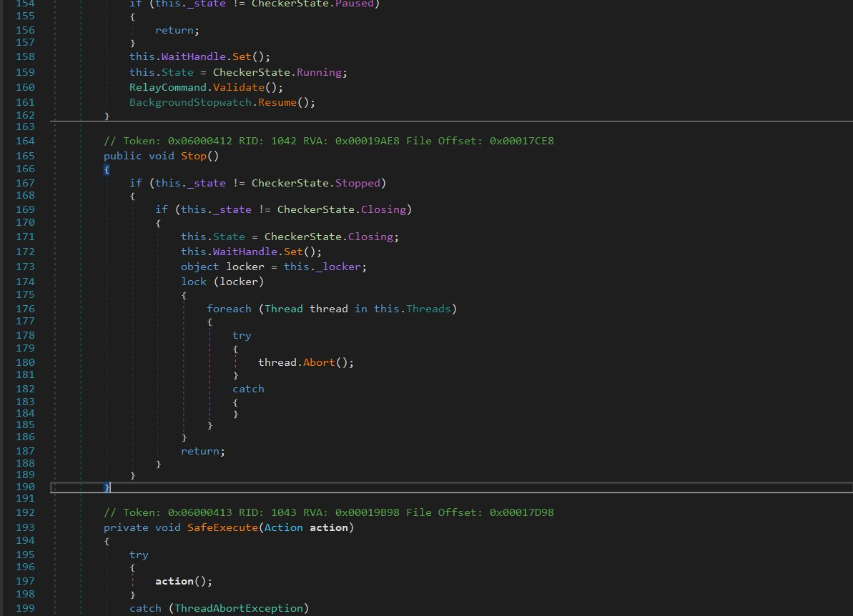The image size is (853, 616).
Task: Click ThreadAbortException in the catch clause
Action: (x=238, y=608)
